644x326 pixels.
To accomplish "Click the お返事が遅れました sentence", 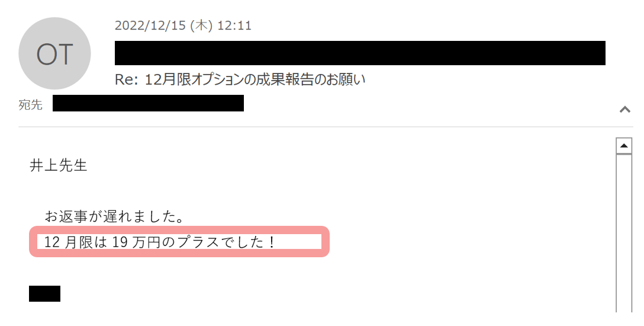I will [x=114, y=216].
